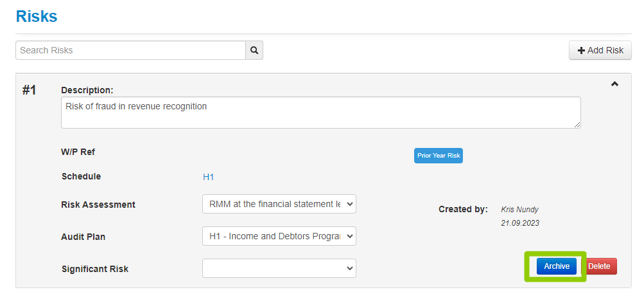
Task: Click the Description: field label
Action: tap(87, 89)
